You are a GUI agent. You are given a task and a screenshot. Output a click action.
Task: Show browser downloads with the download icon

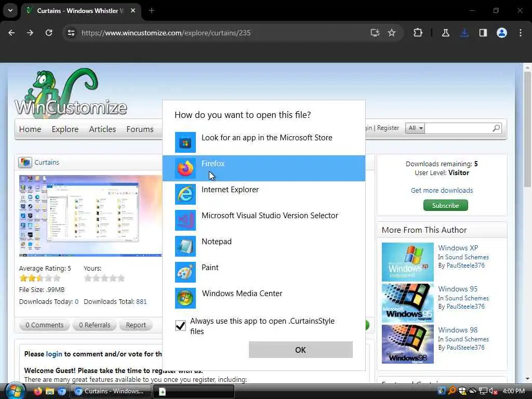coord(464,33)
